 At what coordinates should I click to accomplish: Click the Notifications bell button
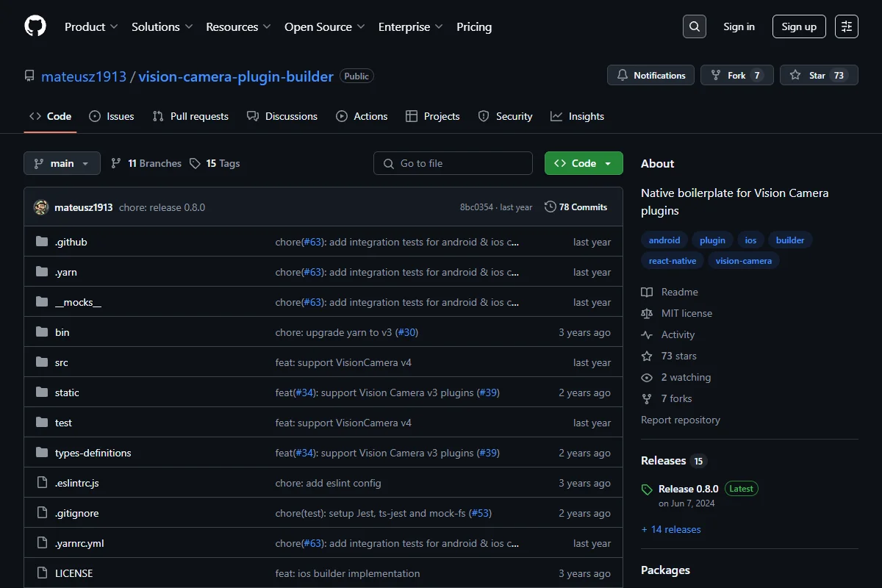[x=650, y=75]
